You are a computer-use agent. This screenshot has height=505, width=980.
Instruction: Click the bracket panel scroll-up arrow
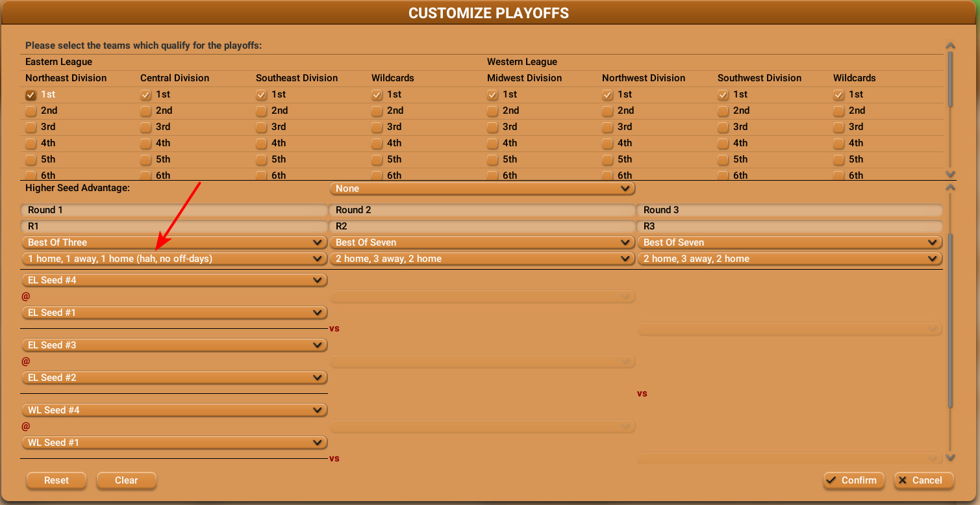tap(951, 188)
